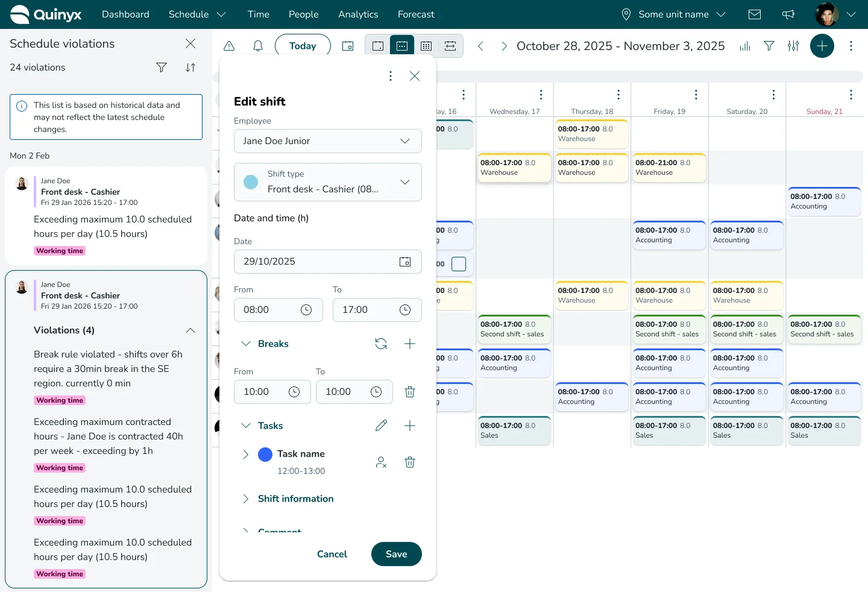Open the first Jane Doe violation card
This screenshot has width=868, height=592.
(x=106, y=216)
